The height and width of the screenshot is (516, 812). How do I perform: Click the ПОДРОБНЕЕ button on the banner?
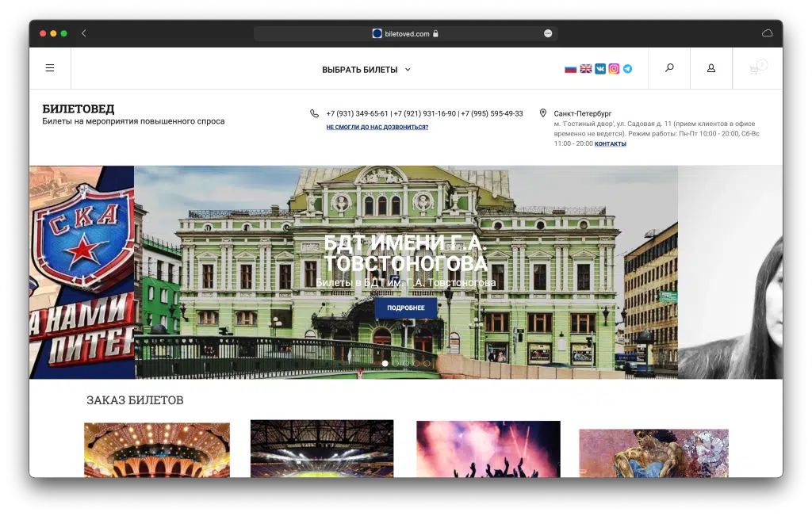(406, 308)
